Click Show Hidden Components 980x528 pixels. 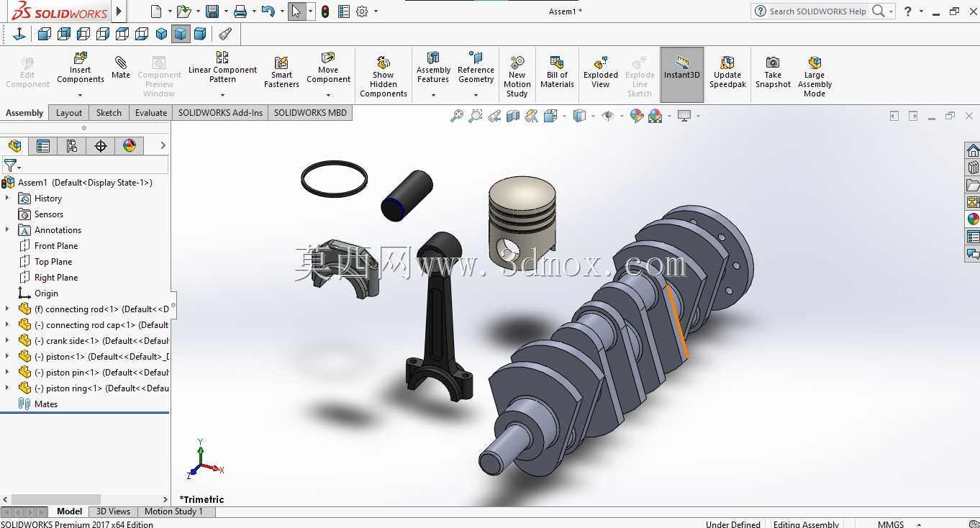(x=384, y=76)
